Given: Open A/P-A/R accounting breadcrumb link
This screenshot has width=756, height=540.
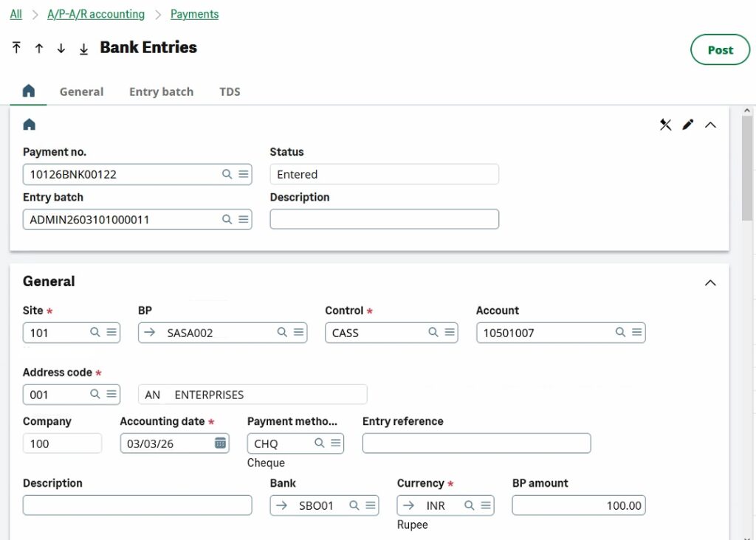Looking at the screenshot, I should [96, 14].
